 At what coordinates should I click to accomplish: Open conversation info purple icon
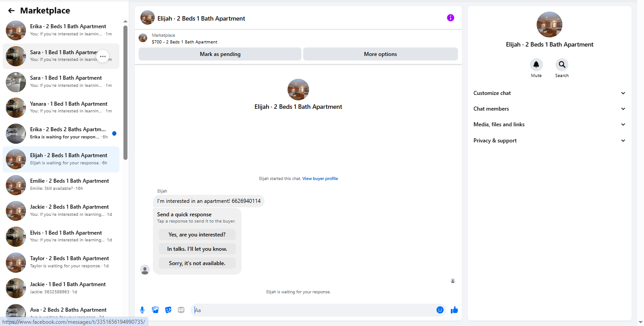450,18
